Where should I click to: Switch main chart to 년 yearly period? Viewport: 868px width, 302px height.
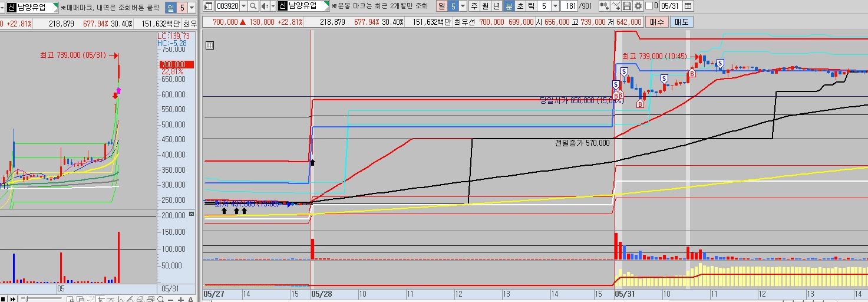point(497,6)
